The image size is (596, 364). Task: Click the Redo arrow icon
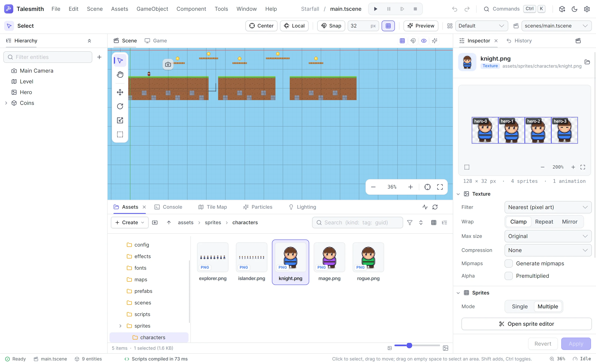pyautogui.click(x=467, y=9)
